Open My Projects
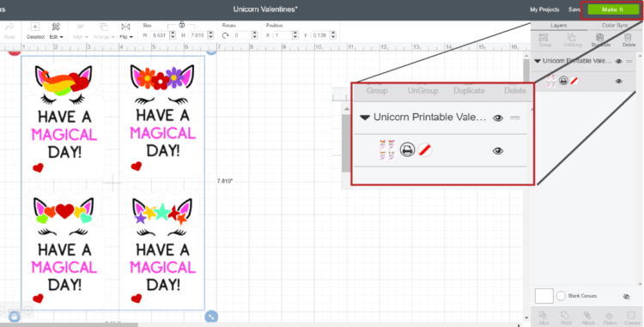Screen dimensions: 644x327 (x=544, y=9)
